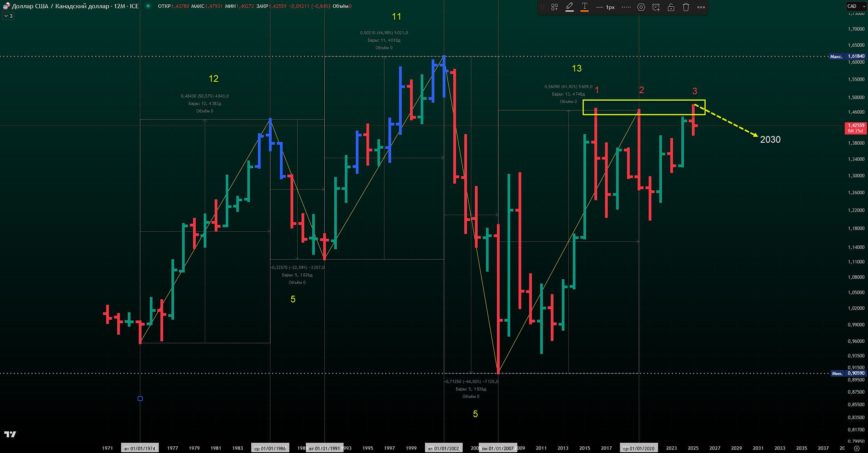This screenshot has height=453, width=868.
Task: Select the measurement text 0,50210 (44,98%)
Action: [384, 33]
